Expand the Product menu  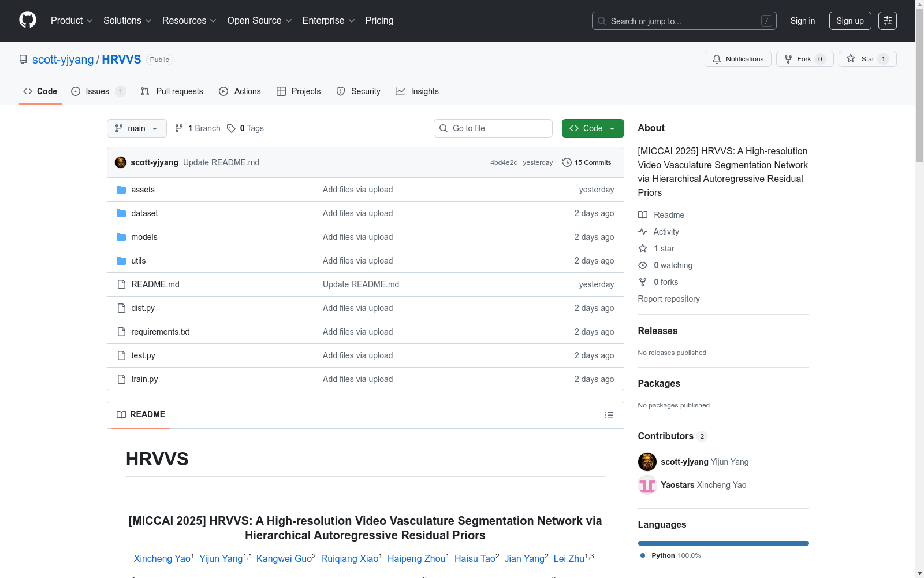pyautogui.click(x=72, y=20)
